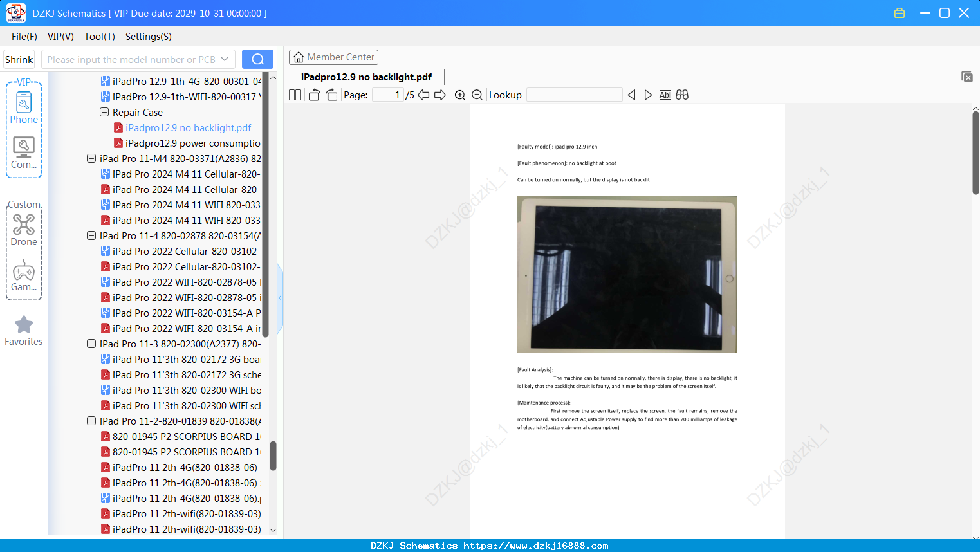Click the DZKJ app logo in title bar
This screenshot has height=552, width=980.
(15, 13)
